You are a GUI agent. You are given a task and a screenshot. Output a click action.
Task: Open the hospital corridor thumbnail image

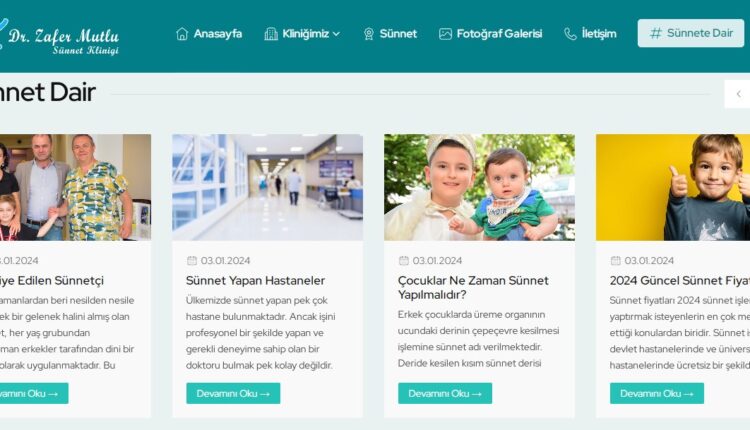(267, 187)
